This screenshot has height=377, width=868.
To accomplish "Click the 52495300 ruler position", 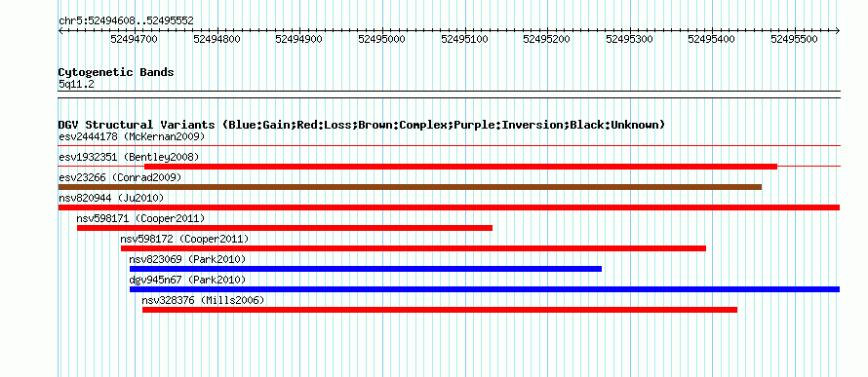I will pos(629,39).
